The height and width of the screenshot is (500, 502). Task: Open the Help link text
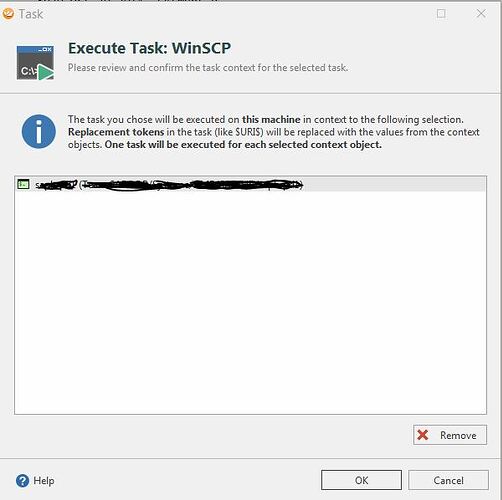pos(44,481)
